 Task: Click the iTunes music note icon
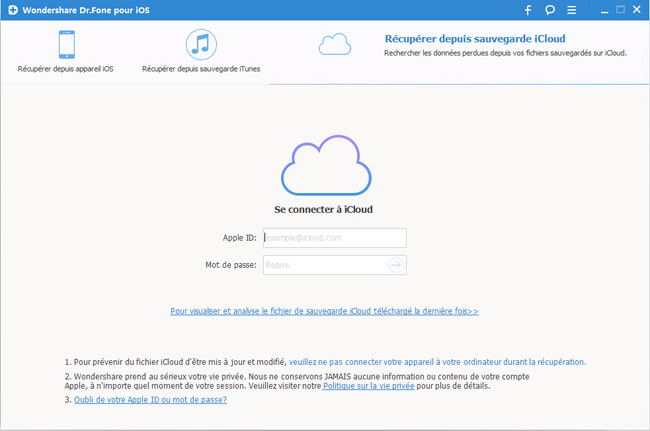(x=201, y=45)
